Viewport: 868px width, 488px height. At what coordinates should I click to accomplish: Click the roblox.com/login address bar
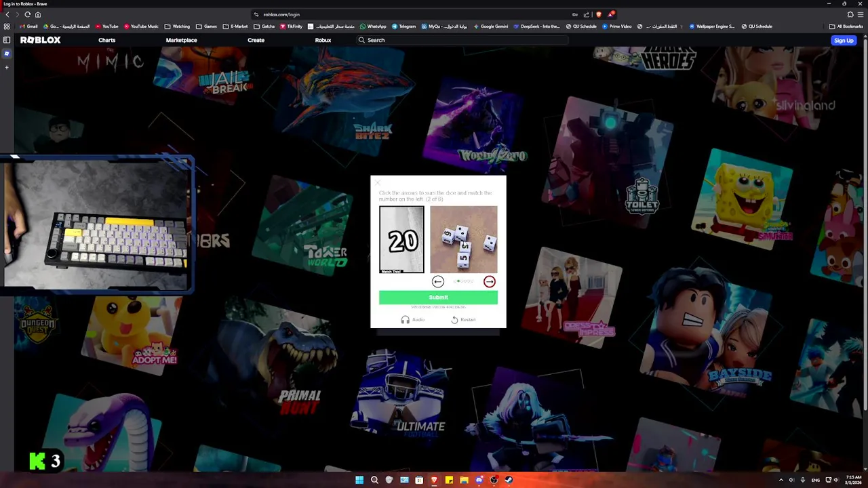[414, 14]
